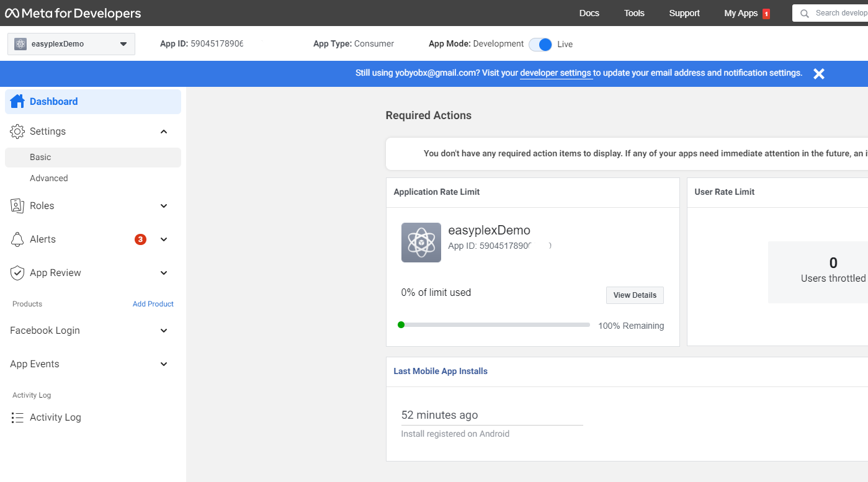
Task: Click the Settings gear icon
Action: point(17,132)
